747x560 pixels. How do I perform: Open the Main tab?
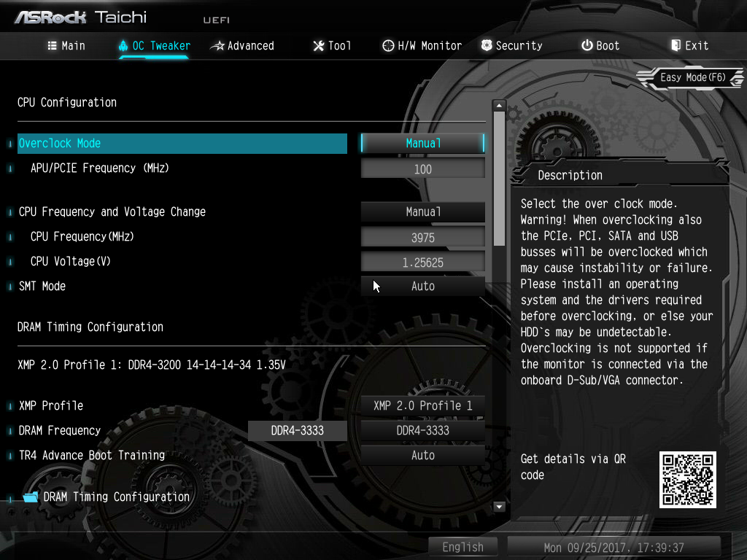pos(66,46)
